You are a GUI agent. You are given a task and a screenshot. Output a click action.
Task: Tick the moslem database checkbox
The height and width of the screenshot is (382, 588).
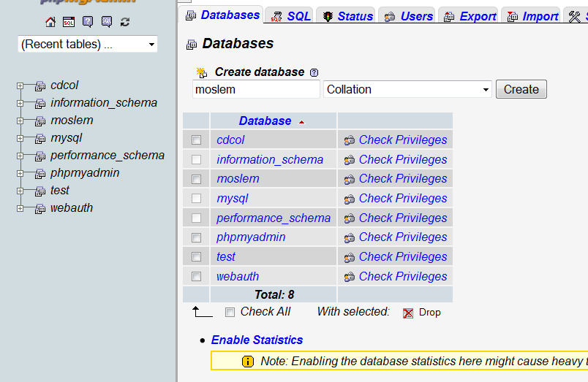(196, 180)
